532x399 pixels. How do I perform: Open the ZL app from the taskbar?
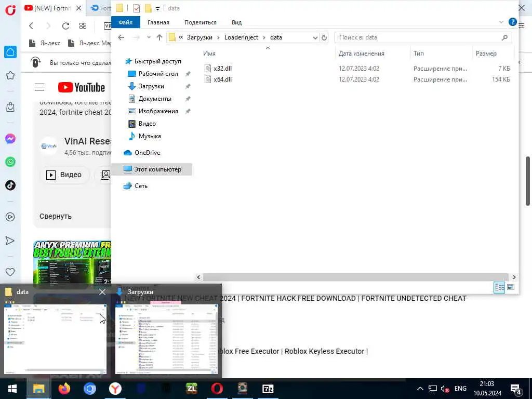point(191,389)
